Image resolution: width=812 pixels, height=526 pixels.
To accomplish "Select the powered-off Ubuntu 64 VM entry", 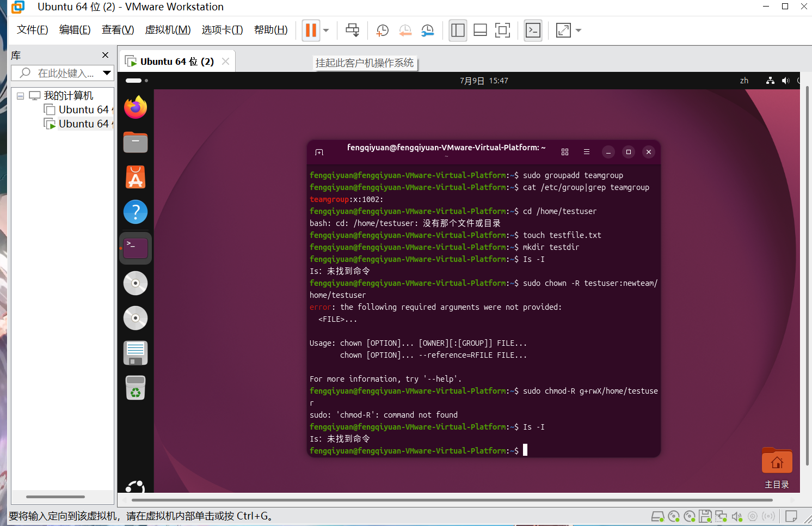I will click(78, 110).
